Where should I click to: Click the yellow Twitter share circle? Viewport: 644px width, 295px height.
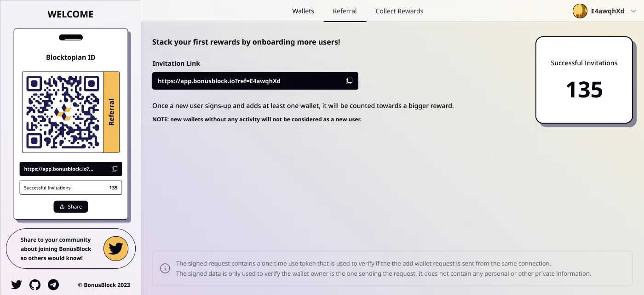[115, 249]
